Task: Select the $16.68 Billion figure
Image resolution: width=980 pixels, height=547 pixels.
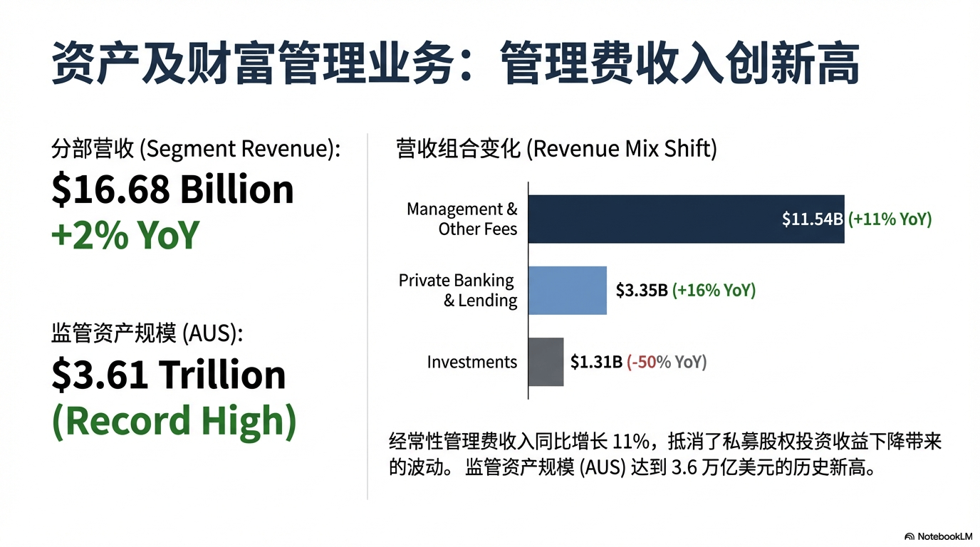Action: (x=172, y=189)
